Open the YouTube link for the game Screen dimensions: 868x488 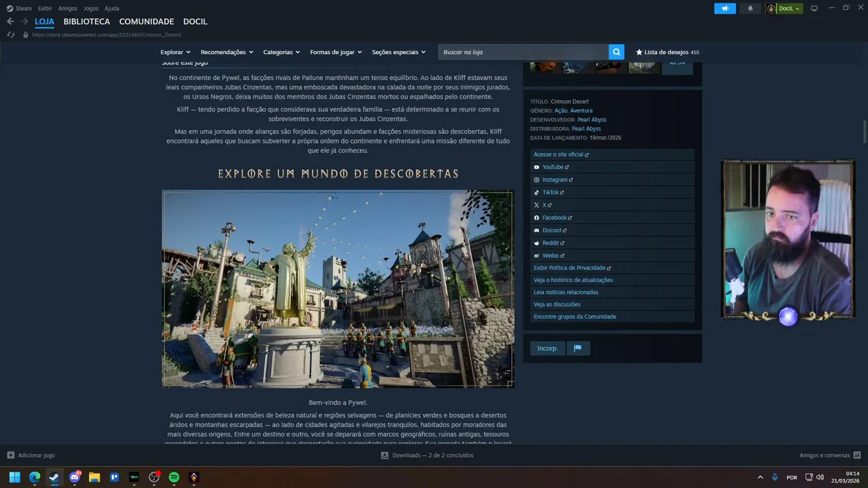[612, 167]
